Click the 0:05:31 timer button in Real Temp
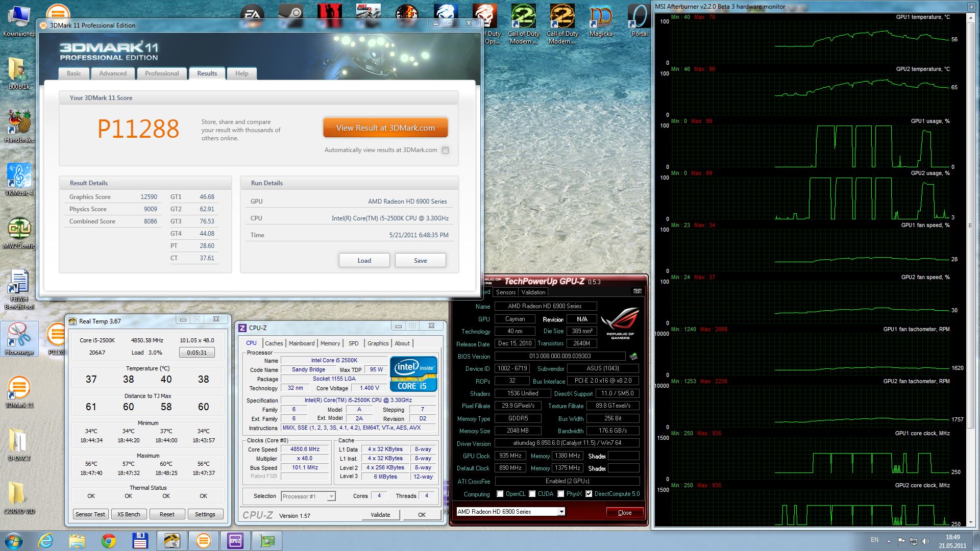The image size is (980, 551). (197, 353)
